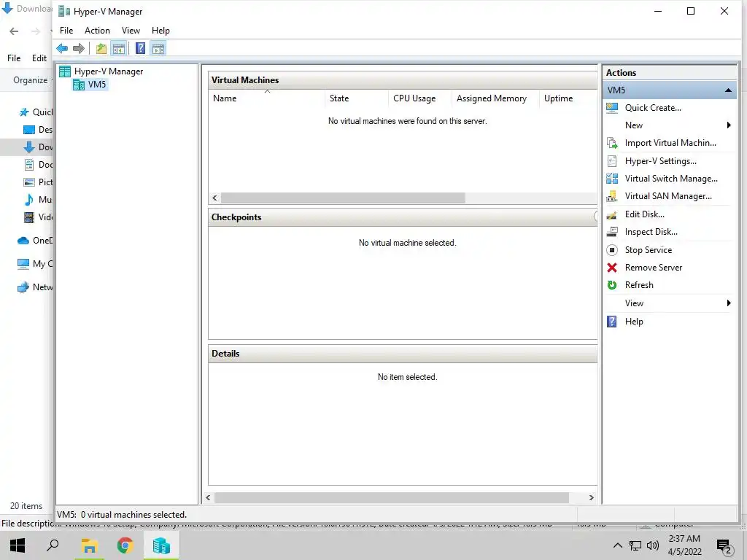This screenshot has height=560, width=747.
Task: Click Remove Server action text
Action: pos(654,268)
